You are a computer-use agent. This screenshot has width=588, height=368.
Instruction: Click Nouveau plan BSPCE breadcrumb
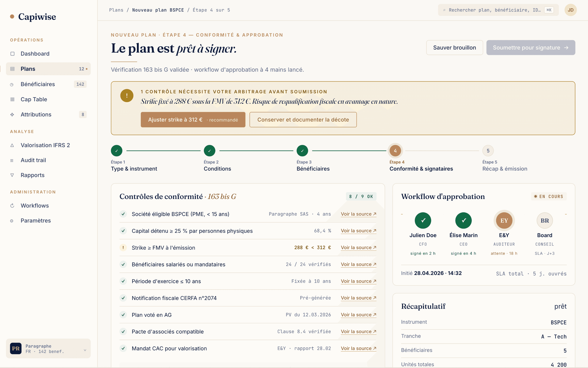click(158, 10)
